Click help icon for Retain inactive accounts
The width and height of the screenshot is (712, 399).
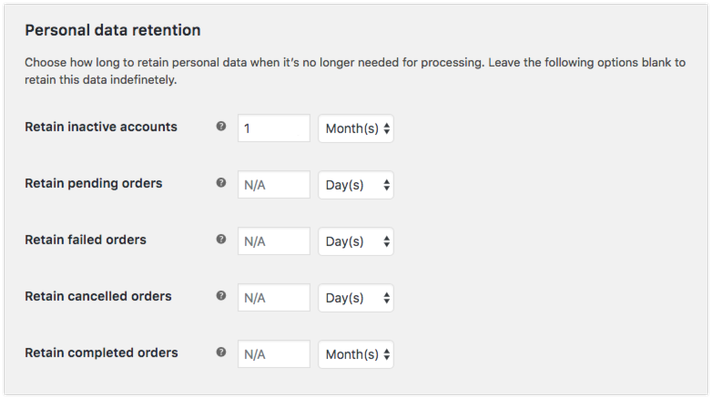(x=221, y=126)
